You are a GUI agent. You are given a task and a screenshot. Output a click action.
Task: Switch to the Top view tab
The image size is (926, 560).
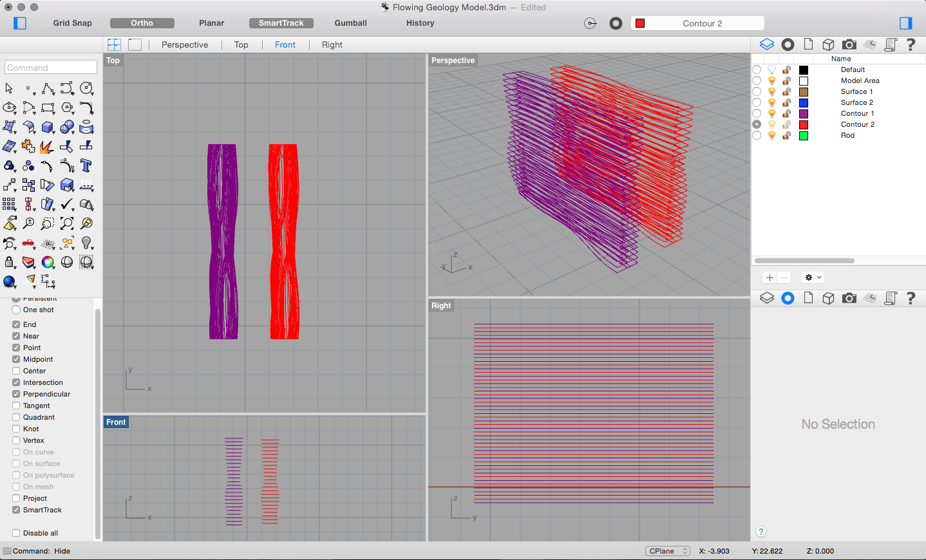point(241,44)
